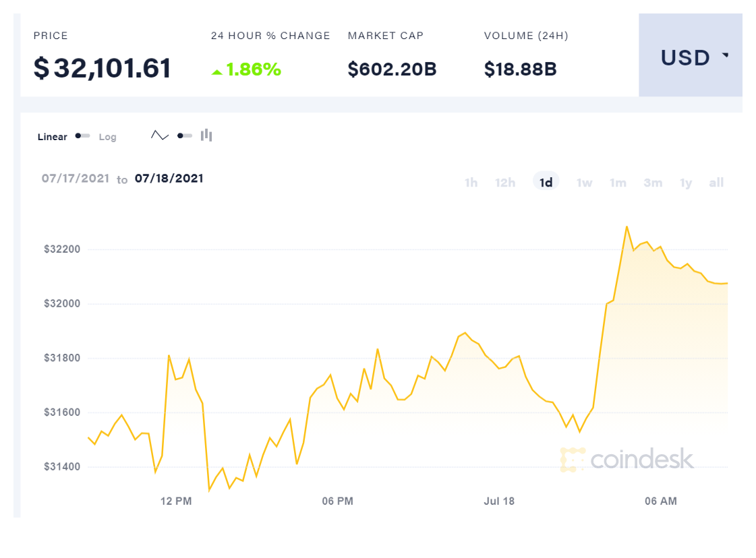
Task: Select the 1h time range
Action: tap(471, 183)
